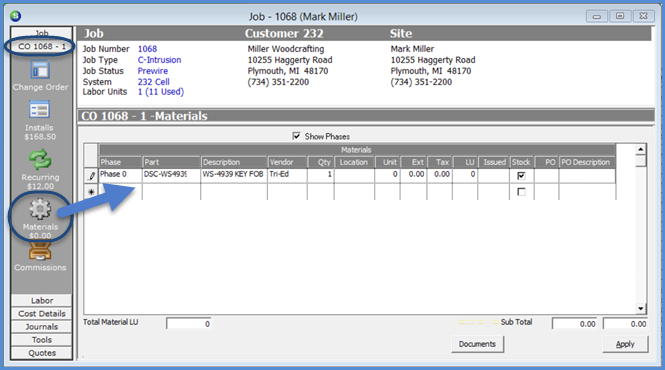Image resolution: width=665 pixels, height=370 pixels.
Task: Click the green app logo icon
Action: point(16,16)
